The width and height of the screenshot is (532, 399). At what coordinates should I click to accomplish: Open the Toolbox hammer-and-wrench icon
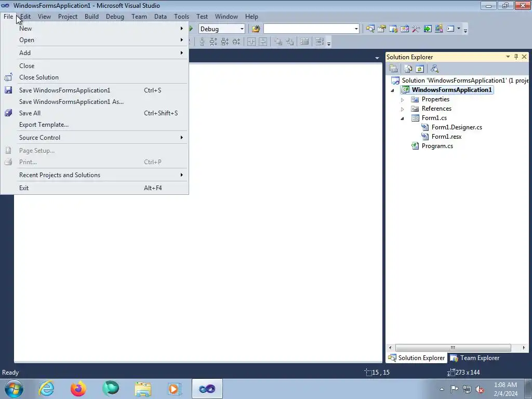point(416,29)
